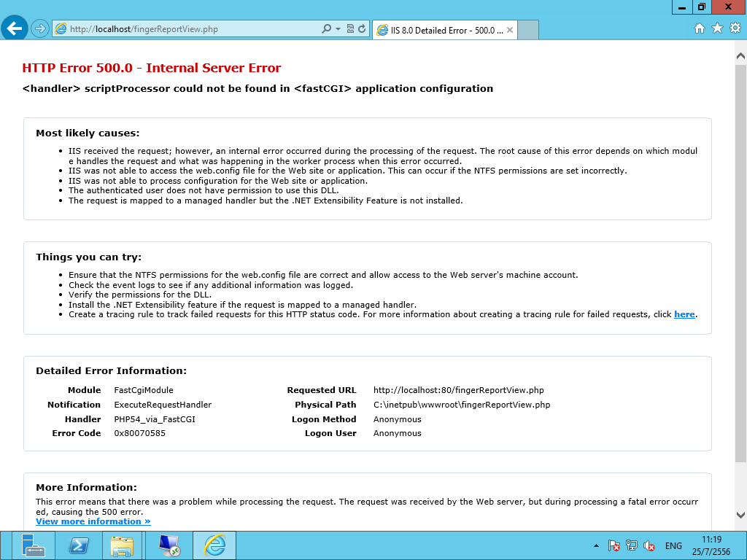Open the address bar autocomplete dropdown arrow
The height and width of the screenshot is (560, 747).
coord(338,29)
